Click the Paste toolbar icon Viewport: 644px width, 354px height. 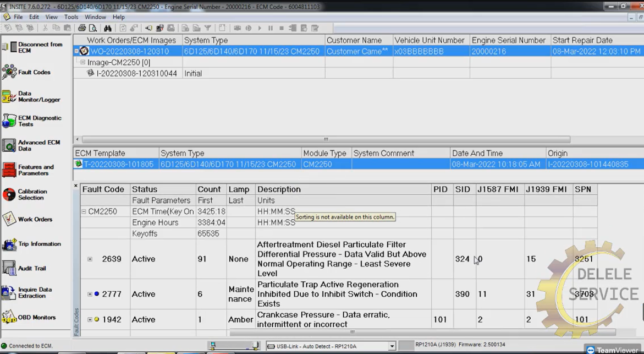point(67,28)
